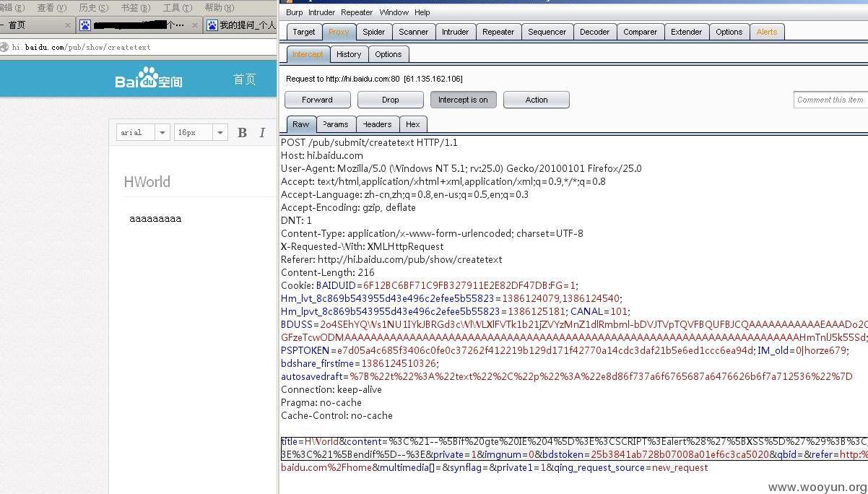868x494 pixels.
Task: Click the Firefox address bar URL
Action: pos(81,47)
